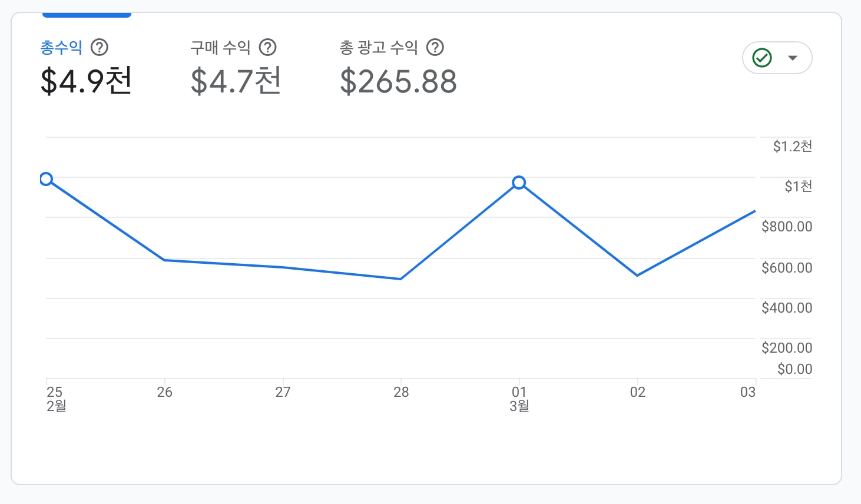Click the $4.9천 total revenue value

point(86,81)
